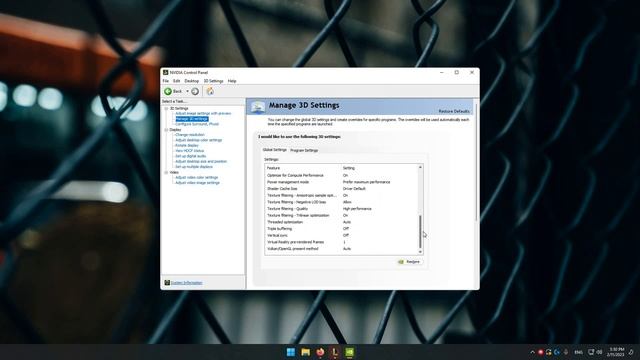
Task: Open View HDCP status
Action: (x=189, y=151)
